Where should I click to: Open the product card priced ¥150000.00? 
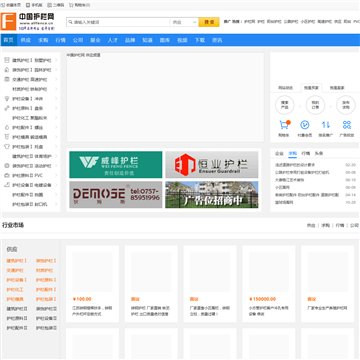coord(269,284)
